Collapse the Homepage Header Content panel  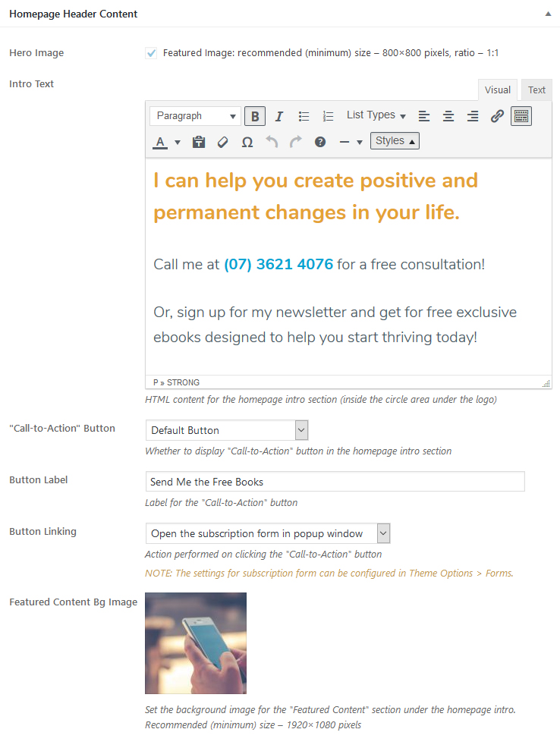point(548,14)
